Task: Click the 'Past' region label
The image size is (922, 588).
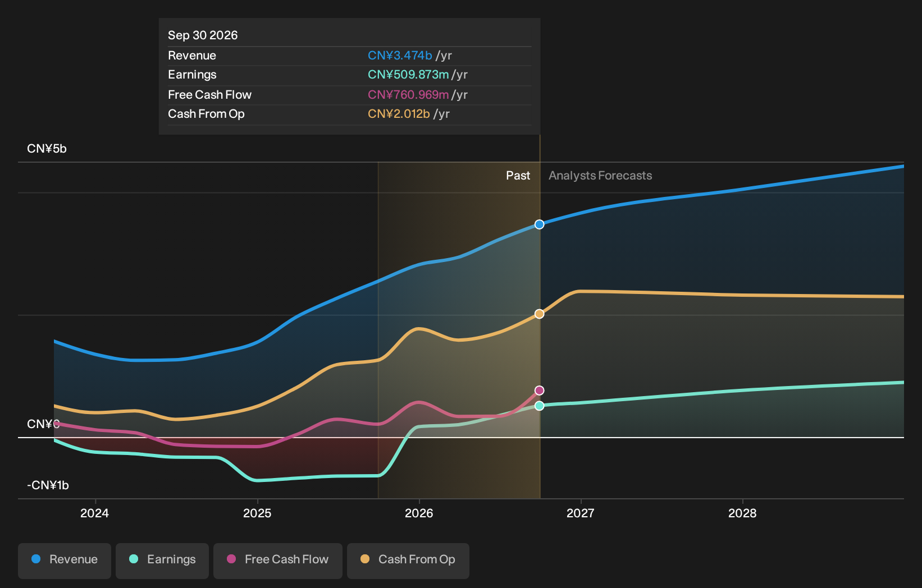Action: tap(518, 176)
